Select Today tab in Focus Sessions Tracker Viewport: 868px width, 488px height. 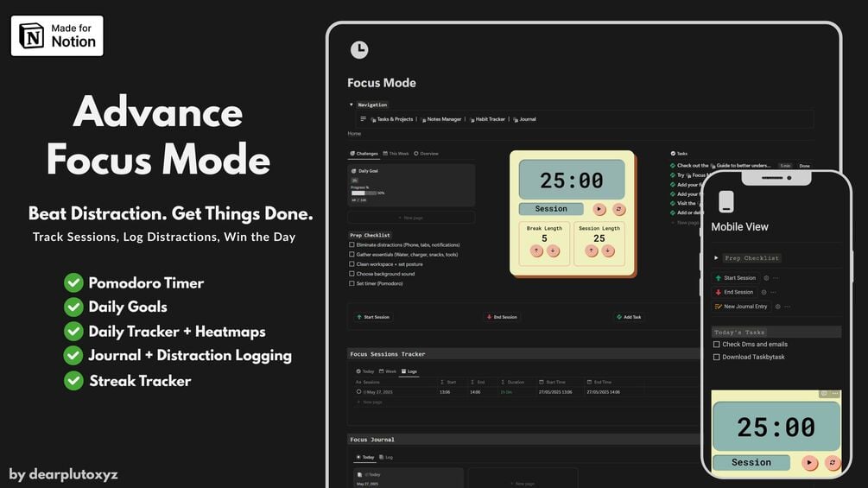[365, 371]
